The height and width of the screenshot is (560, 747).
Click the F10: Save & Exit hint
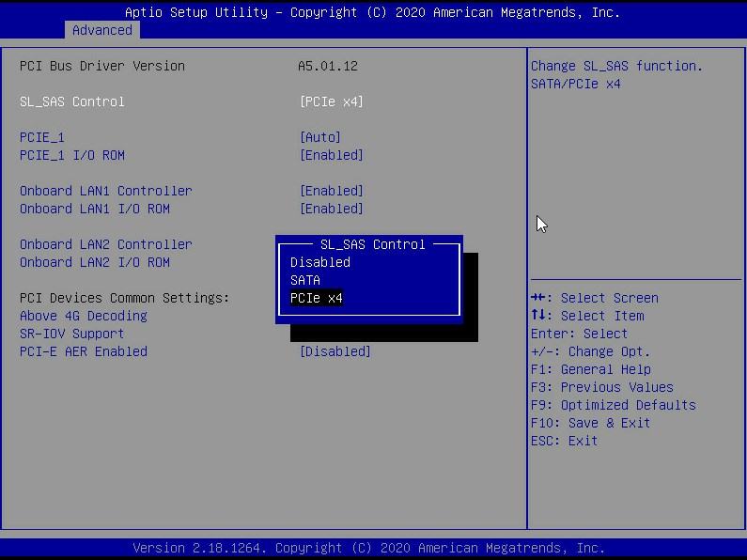(590, 423)
